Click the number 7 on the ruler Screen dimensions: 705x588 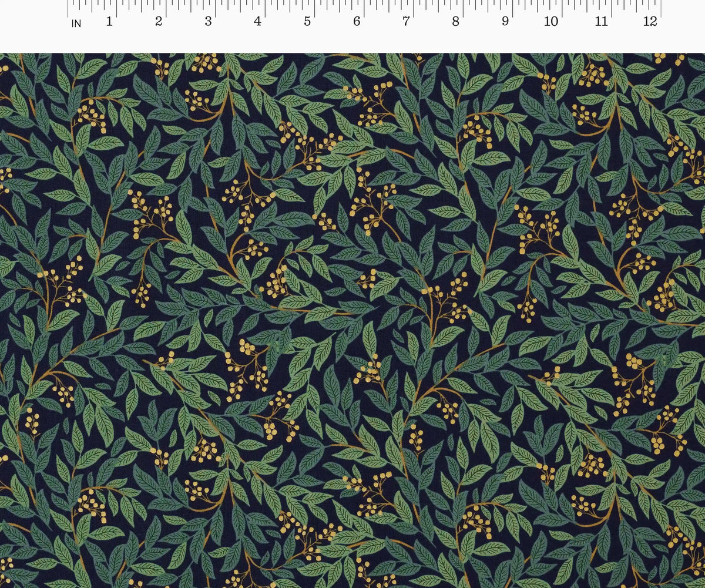point(406,22)
